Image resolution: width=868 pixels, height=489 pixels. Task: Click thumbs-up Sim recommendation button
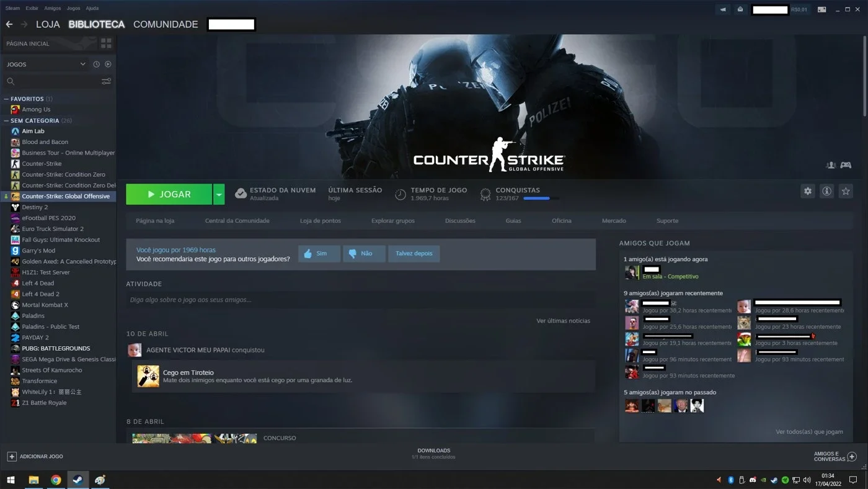coord(319,253)
